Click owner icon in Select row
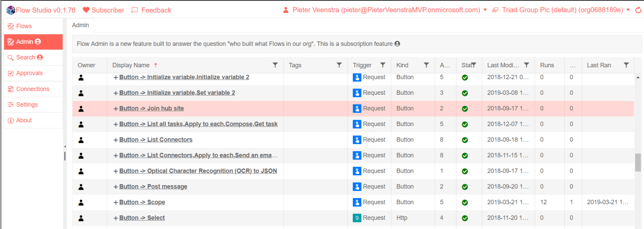This screenshot has width=644, height=229. coord(81,218)
